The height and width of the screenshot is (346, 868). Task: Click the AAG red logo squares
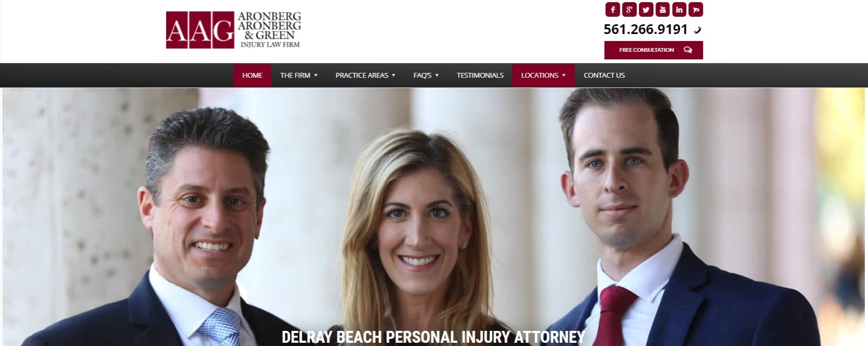click(200, 30)
